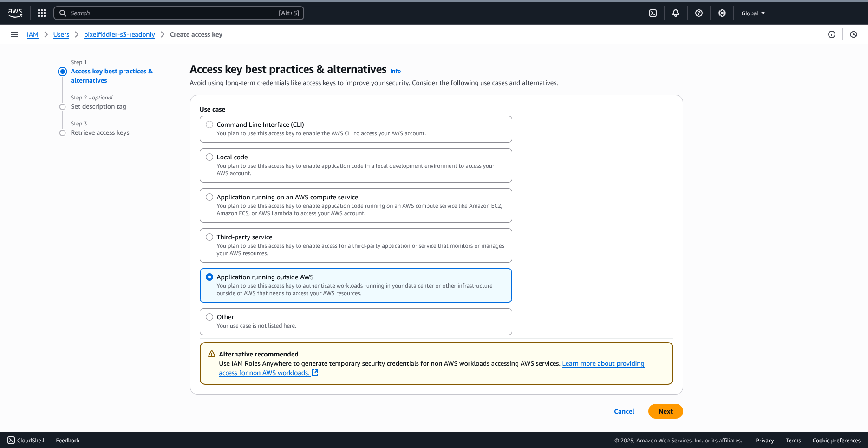Open the help question mark icon
Image resolution: width=868 pixels, height=448 pixels.
(698, 13)
